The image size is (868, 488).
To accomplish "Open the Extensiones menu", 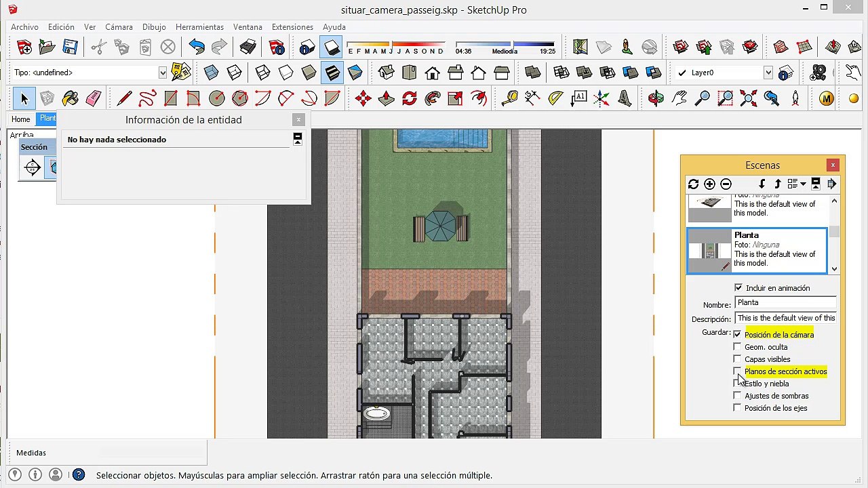I will pyautogui.click(x=292, y=27).
